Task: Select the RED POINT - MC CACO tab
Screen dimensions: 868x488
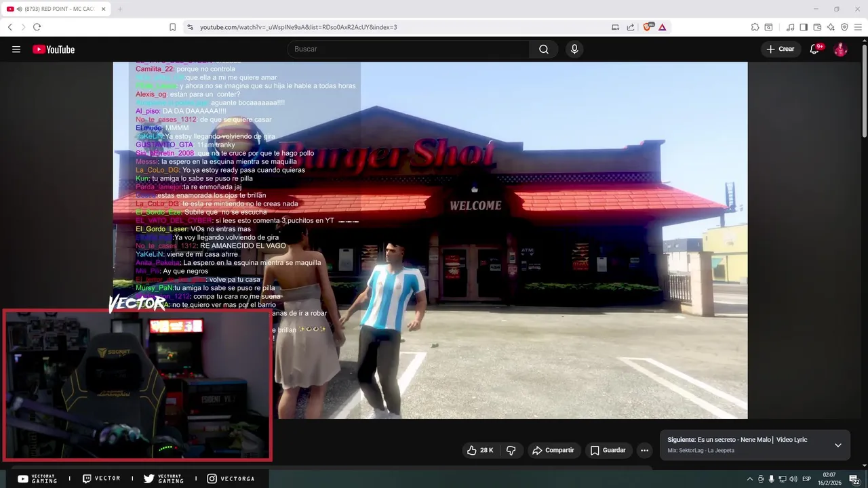Action: tap(56, 9)
